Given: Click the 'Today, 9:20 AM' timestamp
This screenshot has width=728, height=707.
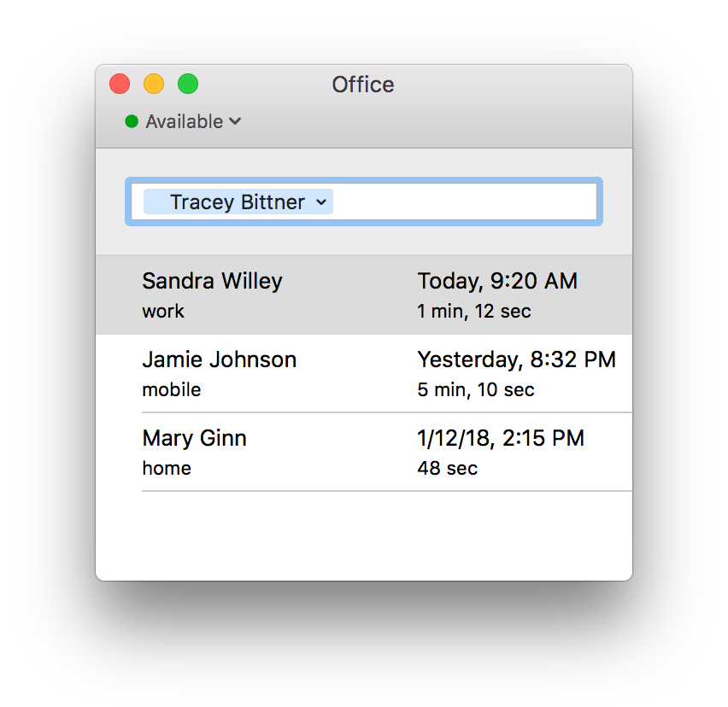Looking at the screenshot, I should coord(497,281).
